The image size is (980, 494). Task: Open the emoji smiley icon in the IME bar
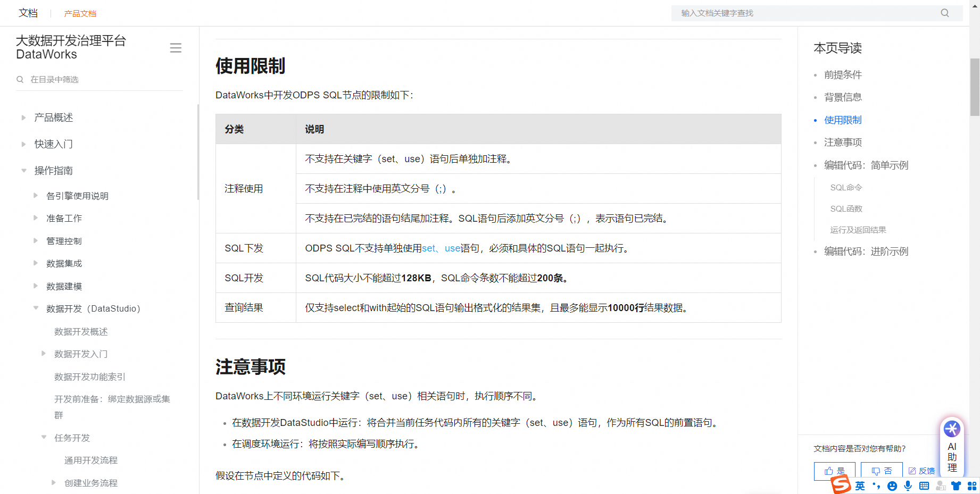coord(892,485)
